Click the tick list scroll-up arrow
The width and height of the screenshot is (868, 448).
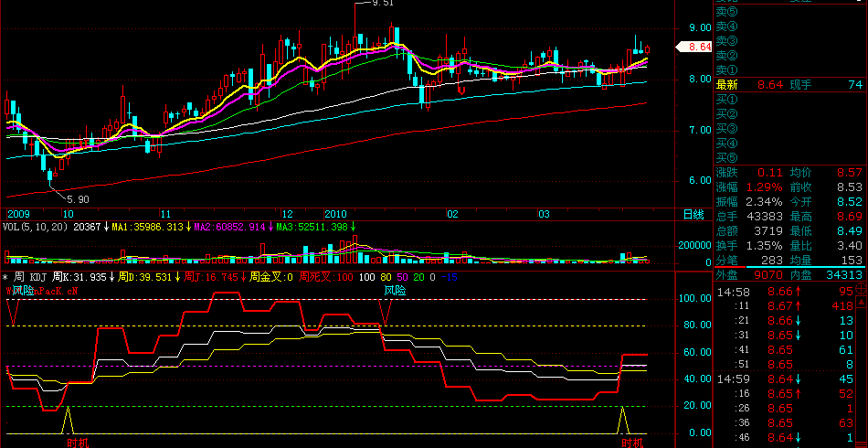click(861, 302)
